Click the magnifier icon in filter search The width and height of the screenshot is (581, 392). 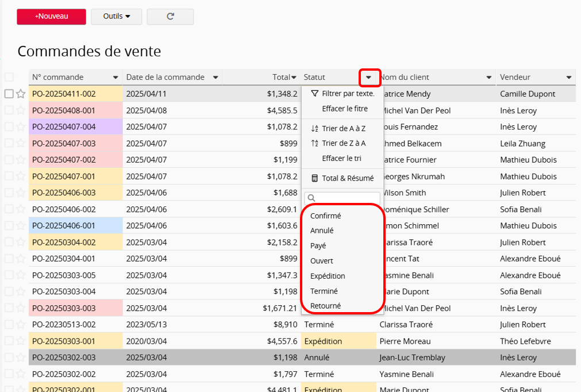coord(312,198)
